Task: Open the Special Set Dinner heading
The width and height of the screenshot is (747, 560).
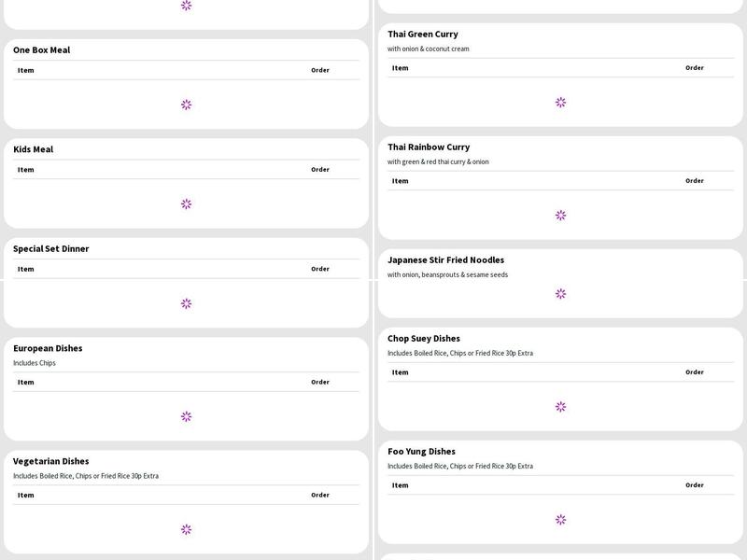Action: [51, 249]
